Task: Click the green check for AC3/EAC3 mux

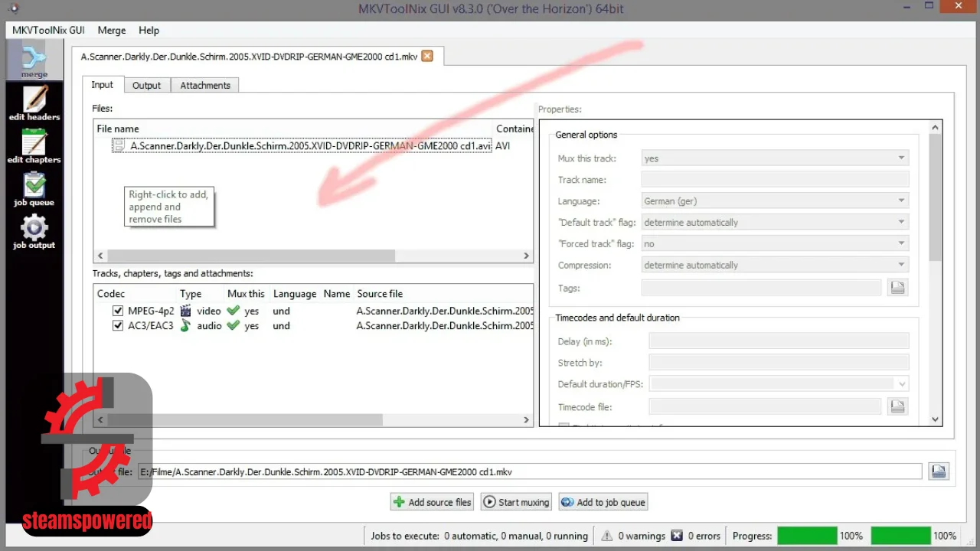Action: coord(234,325)
